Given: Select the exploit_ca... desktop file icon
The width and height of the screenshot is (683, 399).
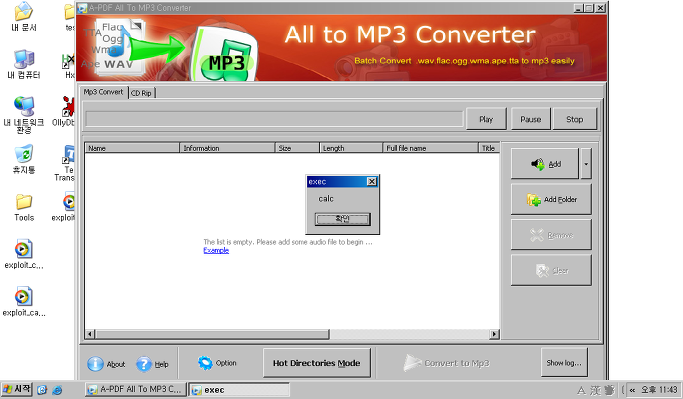Looking at the screenshot, I should 24,301.
